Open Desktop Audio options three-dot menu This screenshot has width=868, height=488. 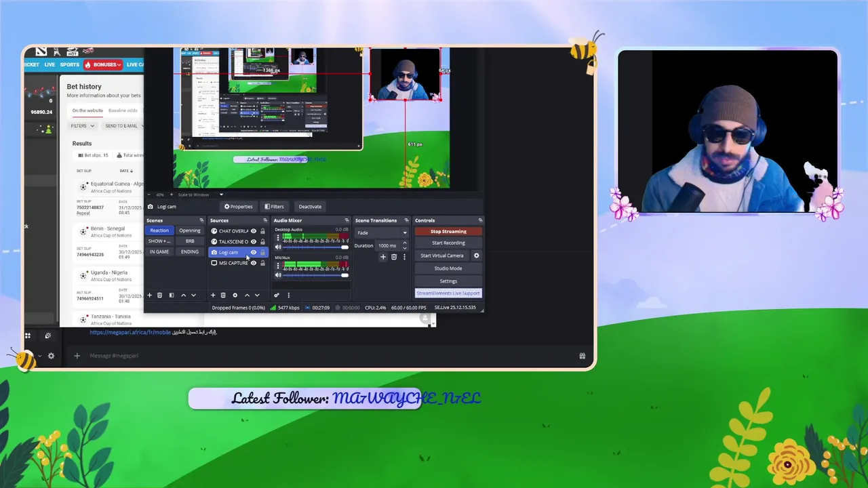pos(278,238)
